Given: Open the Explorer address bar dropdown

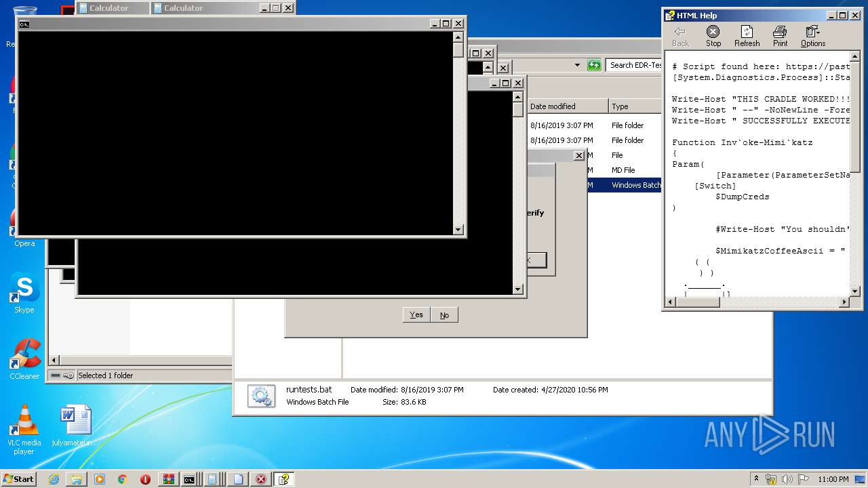Looking at the screenshot, I should coord(577,65).
